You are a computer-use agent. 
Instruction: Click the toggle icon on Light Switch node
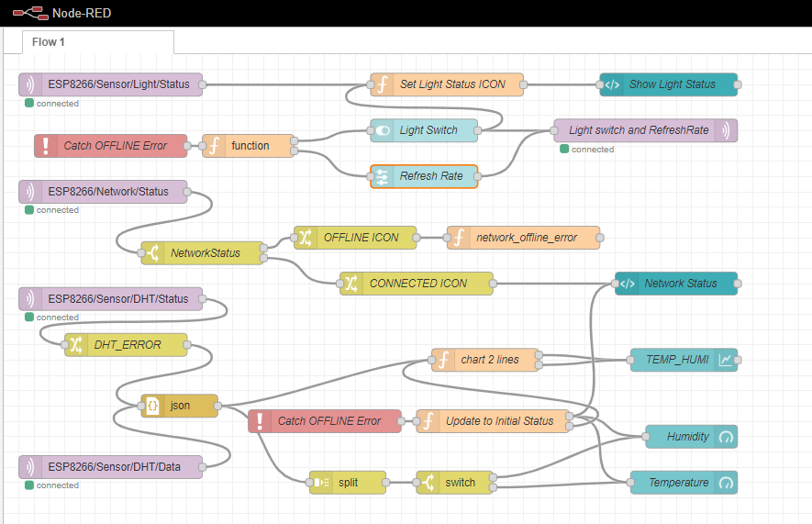tap(383, 130)
